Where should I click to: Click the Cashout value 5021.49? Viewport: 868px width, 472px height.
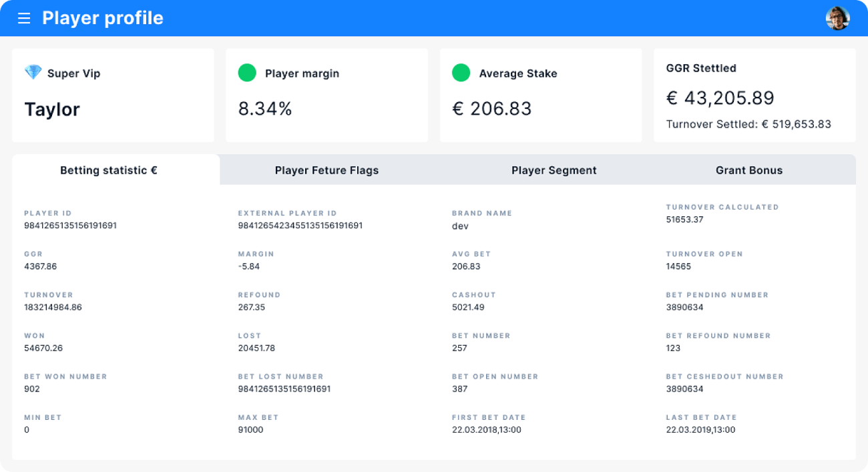point(468,307)
